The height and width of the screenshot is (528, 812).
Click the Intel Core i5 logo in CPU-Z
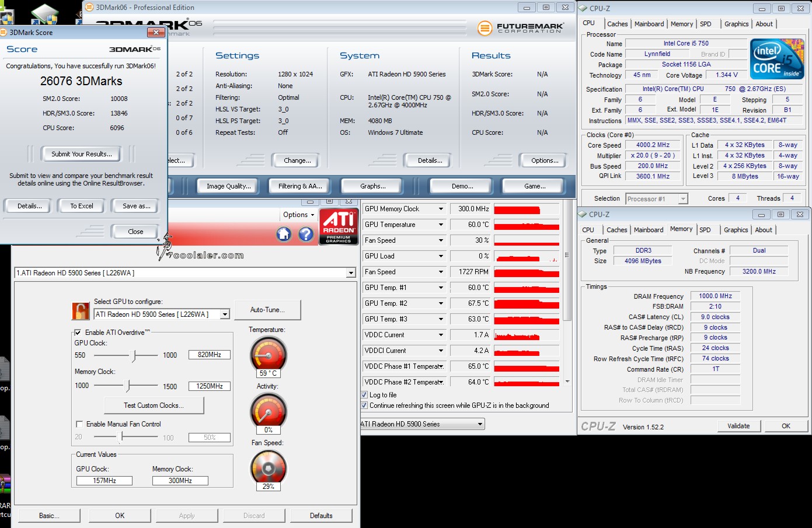(x=778, y=59)
